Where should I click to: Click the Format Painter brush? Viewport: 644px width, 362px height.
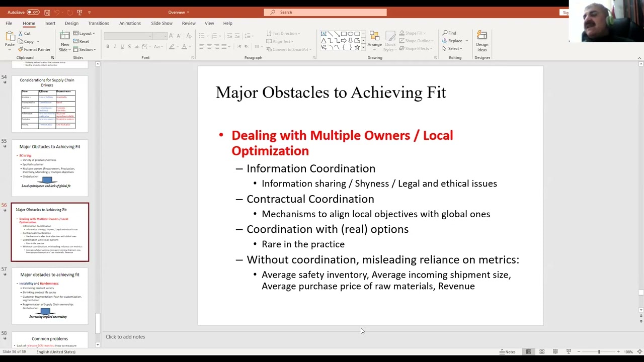pyautogui.click(x=21, y=49)
